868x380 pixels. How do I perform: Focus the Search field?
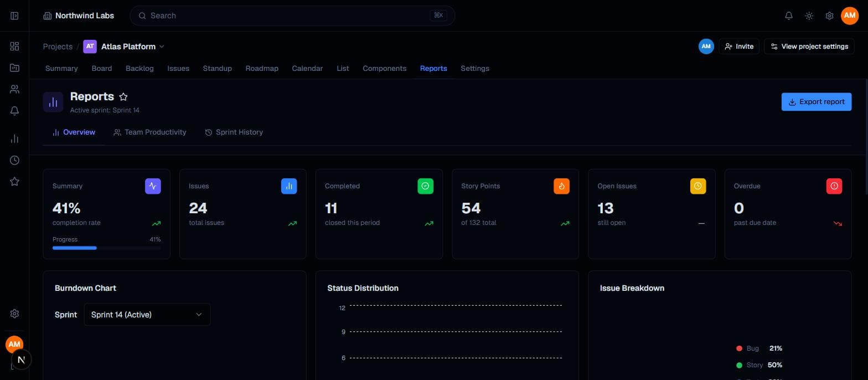(292, 16)
